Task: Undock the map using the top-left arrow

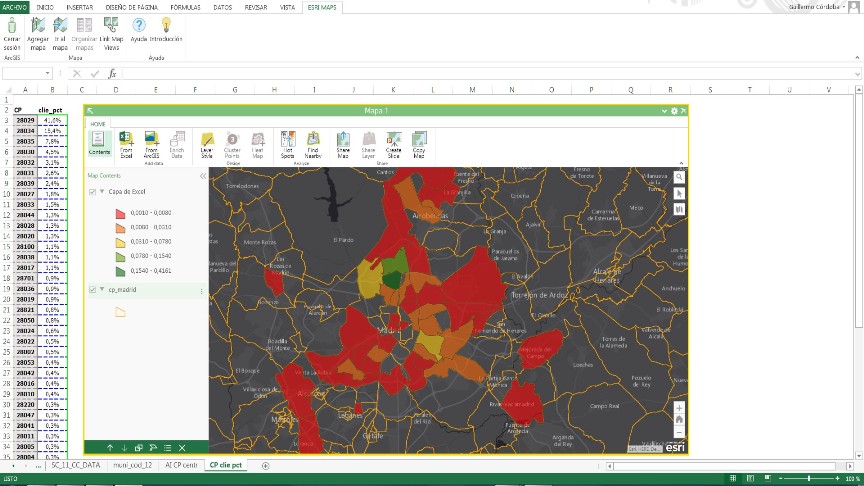Action: [x=90, y=111]
